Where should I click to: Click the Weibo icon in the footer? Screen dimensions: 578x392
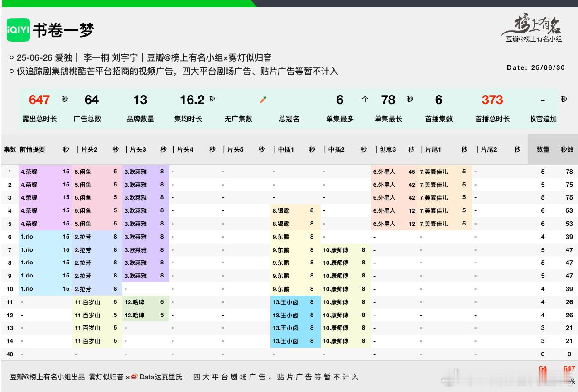[x=134, y=377]
